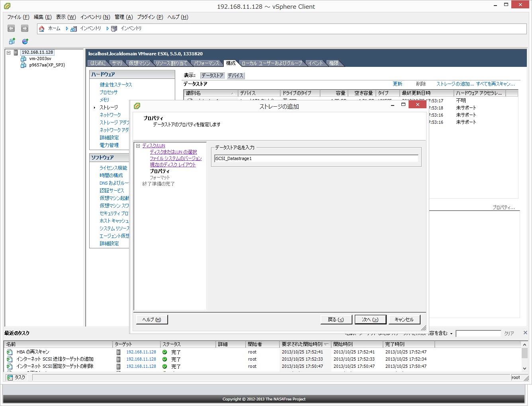Click target host icon in HBA の再スキャン row
Screen dimensions: 532x406
118,352
